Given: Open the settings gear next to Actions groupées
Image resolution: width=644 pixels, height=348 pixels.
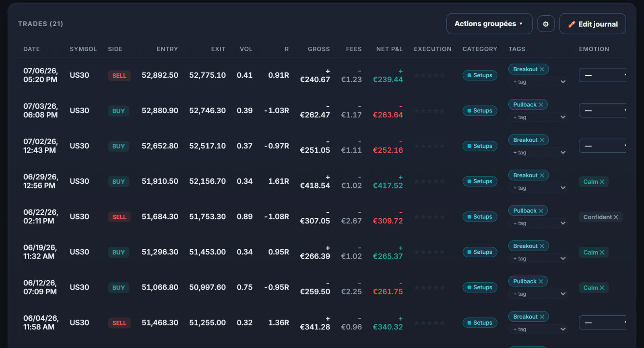Looking at the screenshot, I should point(546,24).
